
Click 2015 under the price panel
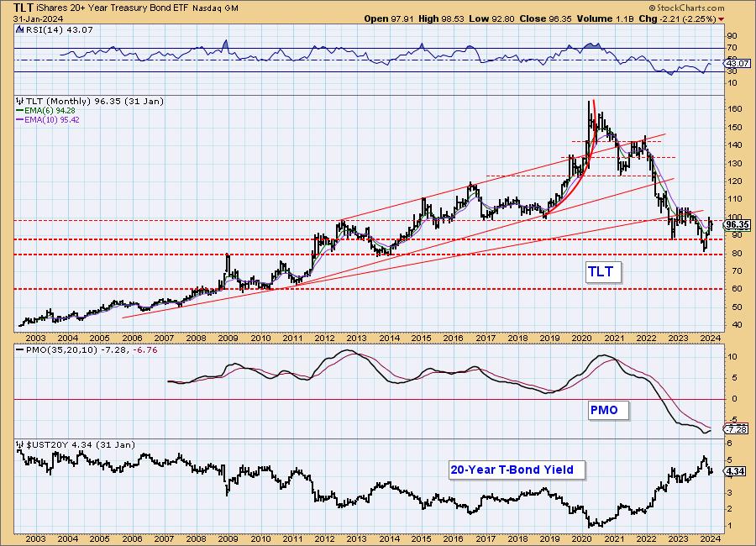[x=421, y=339]
